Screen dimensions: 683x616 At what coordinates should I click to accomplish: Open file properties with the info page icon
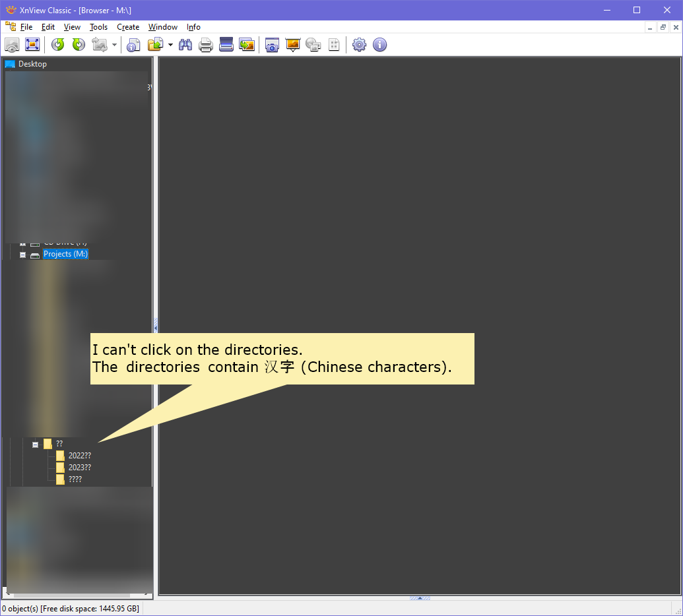133,44
